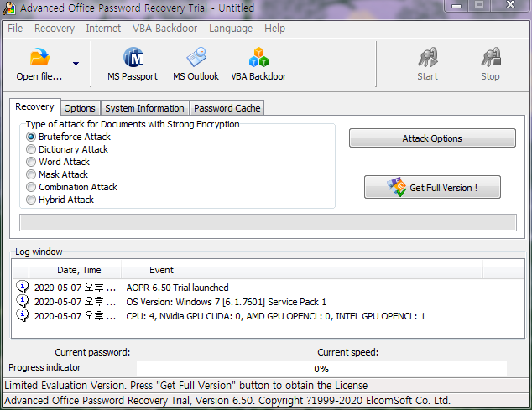
Task: Click the Current password label
Action: tap(92, 352)
